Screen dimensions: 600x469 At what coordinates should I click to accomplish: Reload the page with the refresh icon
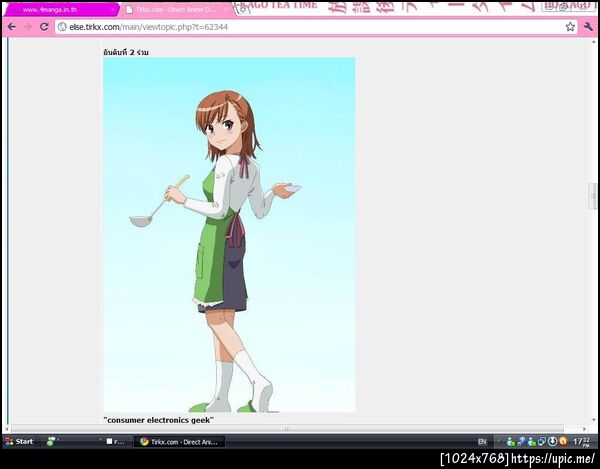tap(44, 27)
